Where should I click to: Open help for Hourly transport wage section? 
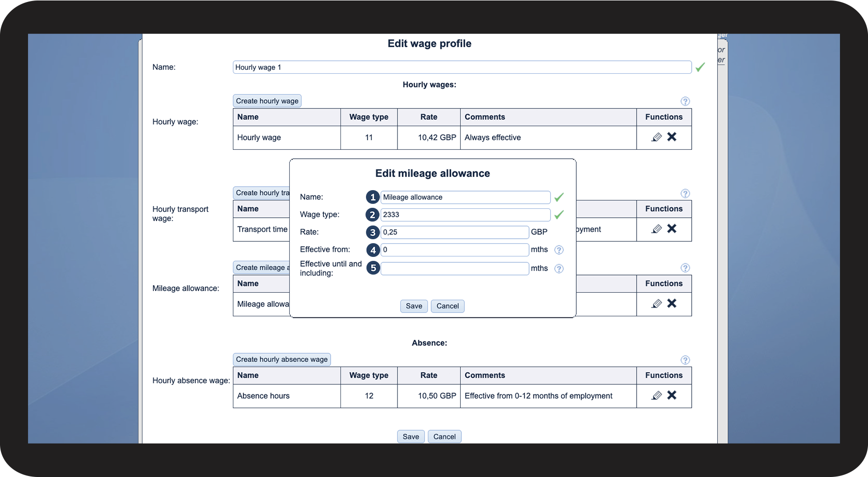(685, 194)
